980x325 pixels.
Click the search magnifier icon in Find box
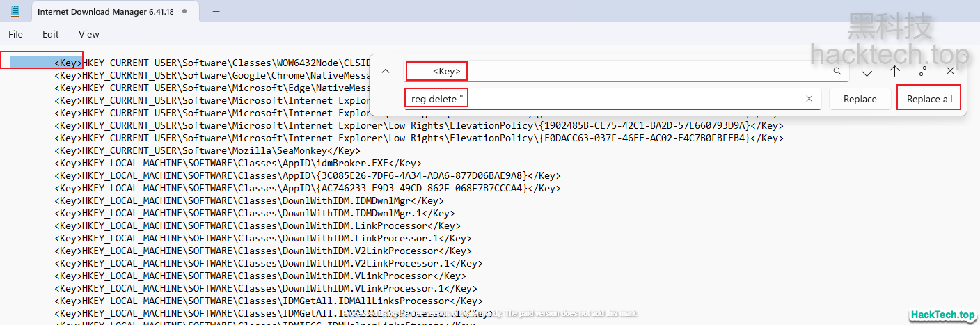tap(837, 71)
